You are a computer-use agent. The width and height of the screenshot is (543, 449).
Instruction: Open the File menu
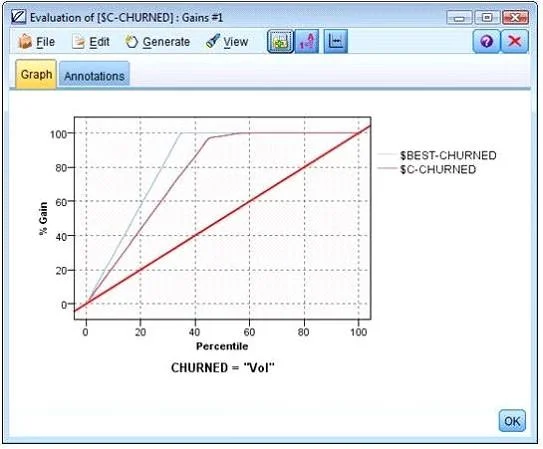coord(36,42)
